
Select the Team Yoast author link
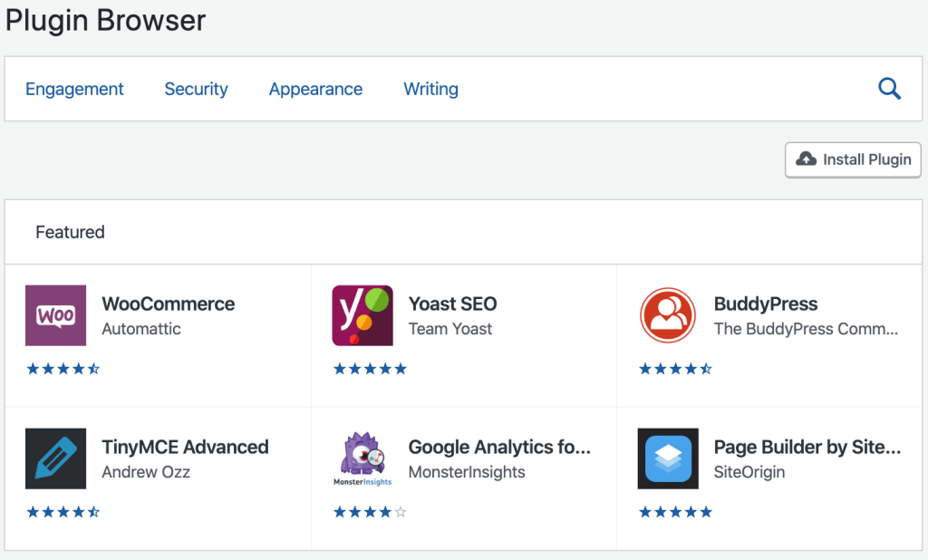(x=450, y=329)
